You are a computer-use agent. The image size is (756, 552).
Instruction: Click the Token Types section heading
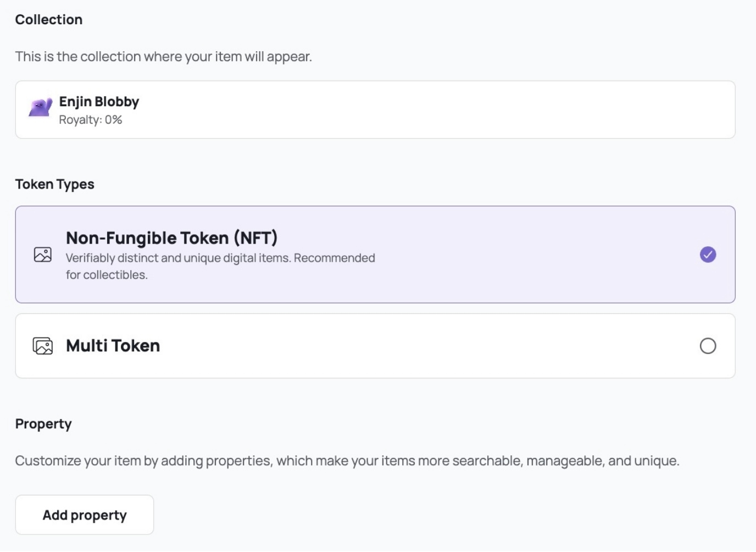click(x=55, y=184)
